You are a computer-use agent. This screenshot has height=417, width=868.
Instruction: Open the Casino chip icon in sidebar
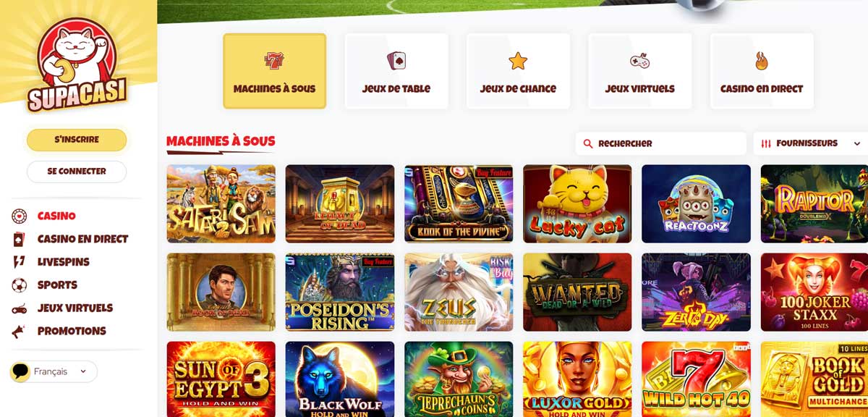(x=20, y=216)
